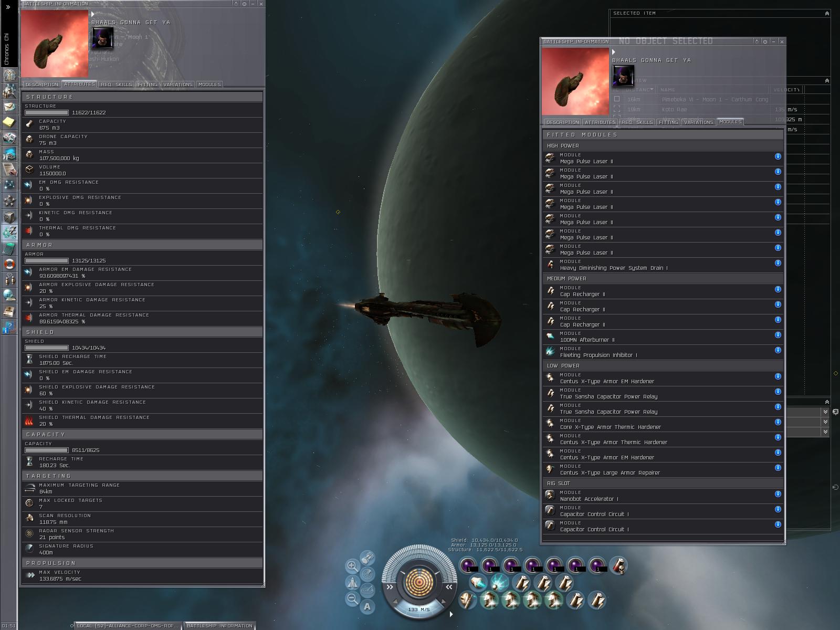This screenshot has height=630, width=840.
Task: Click the Signature Radius 400m row
Action: (x=142, y=550)
